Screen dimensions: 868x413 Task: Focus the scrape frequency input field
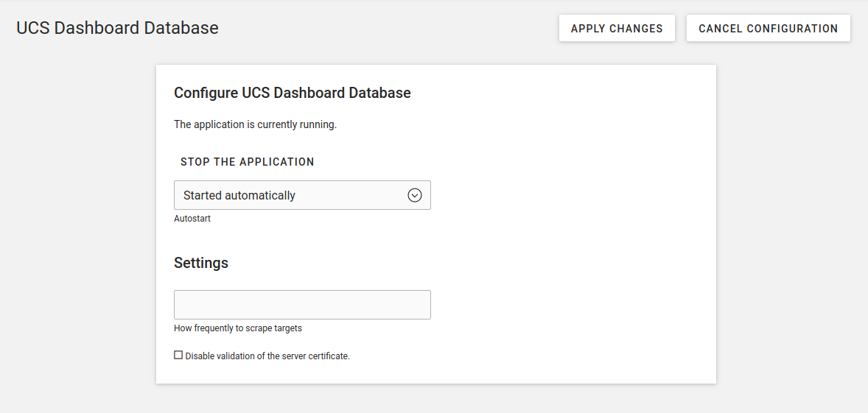tap(302, 305)
